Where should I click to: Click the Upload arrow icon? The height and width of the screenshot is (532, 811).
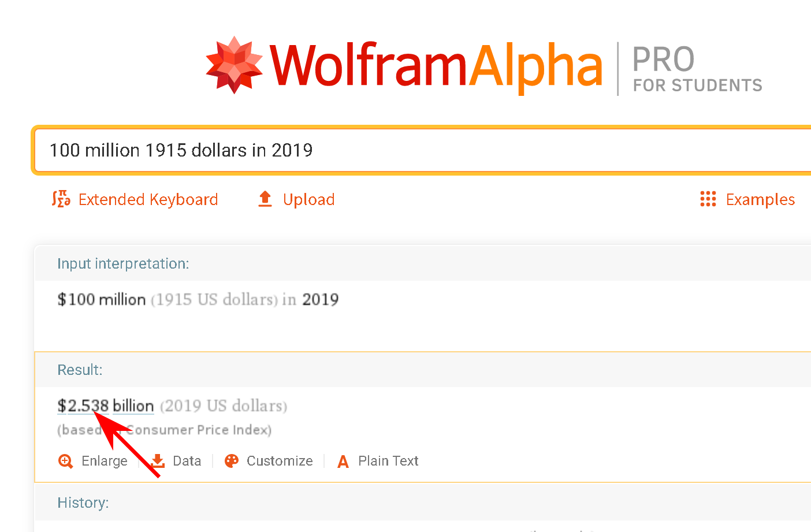(265, 199)
